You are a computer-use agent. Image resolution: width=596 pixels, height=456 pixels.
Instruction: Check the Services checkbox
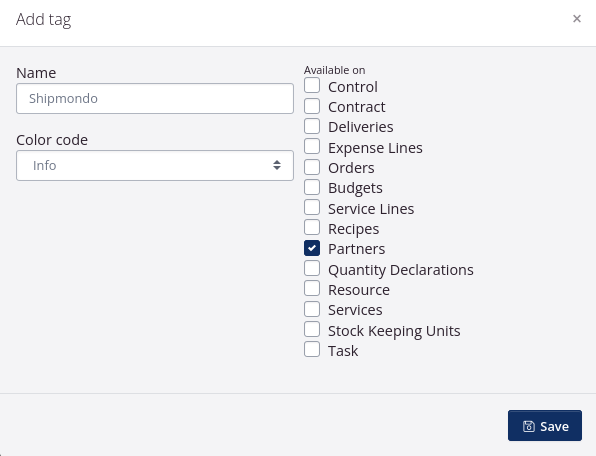point(312,309)
